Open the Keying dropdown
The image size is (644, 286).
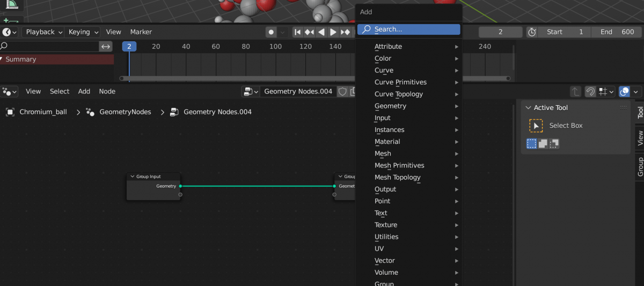pos(83,32)
